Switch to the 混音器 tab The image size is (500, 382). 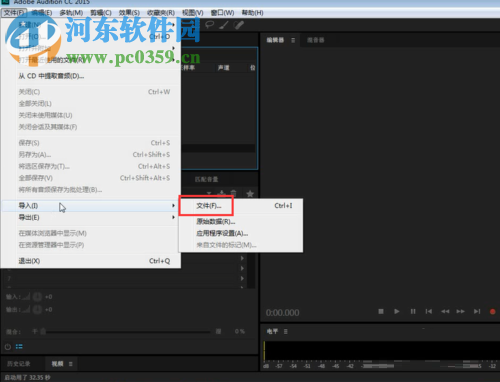pyautogui.click(x=315, y=40)
